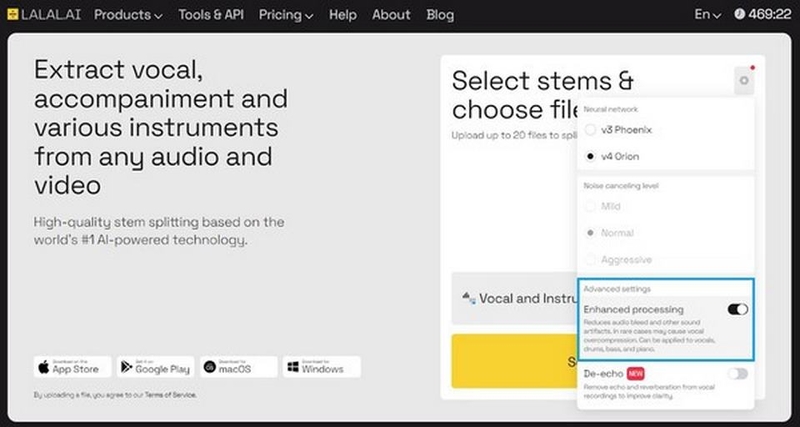Open the En language selector
The image size is (800, 427).
click(708, 15)
